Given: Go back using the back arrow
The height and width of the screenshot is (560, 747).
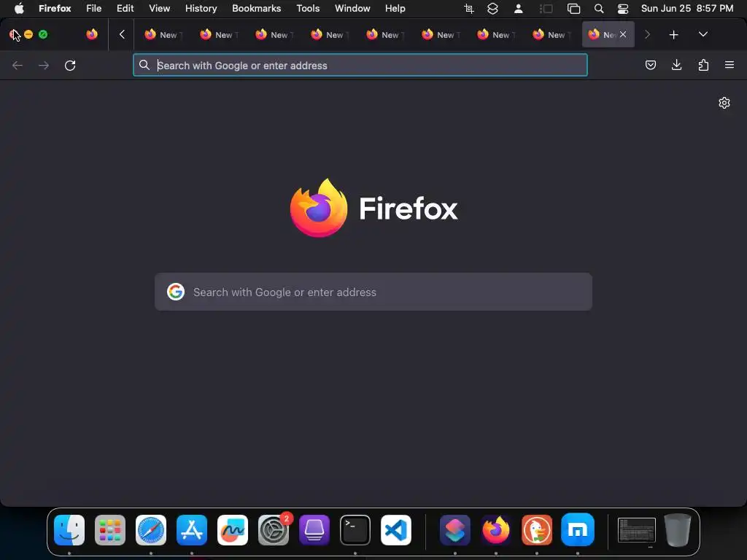Looking at the screenshot, I should coord(18,65).
